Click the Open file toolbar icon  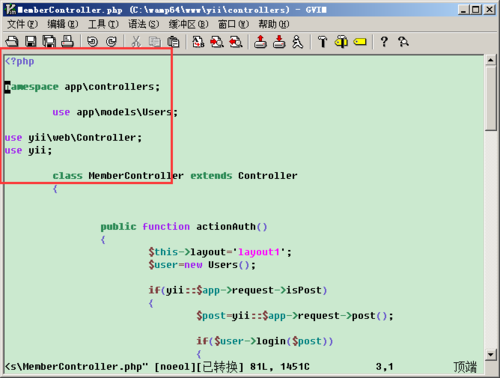click(x=12, y=42)
